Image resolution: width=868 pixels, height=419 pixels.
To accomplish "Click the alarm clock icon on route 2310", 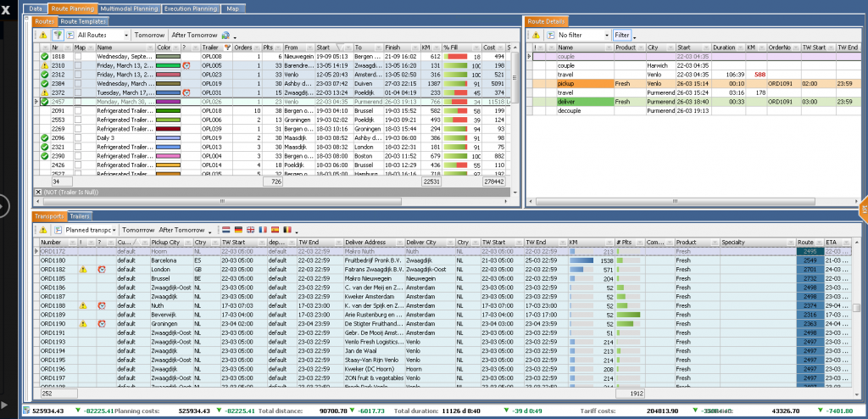I will 186,65.
